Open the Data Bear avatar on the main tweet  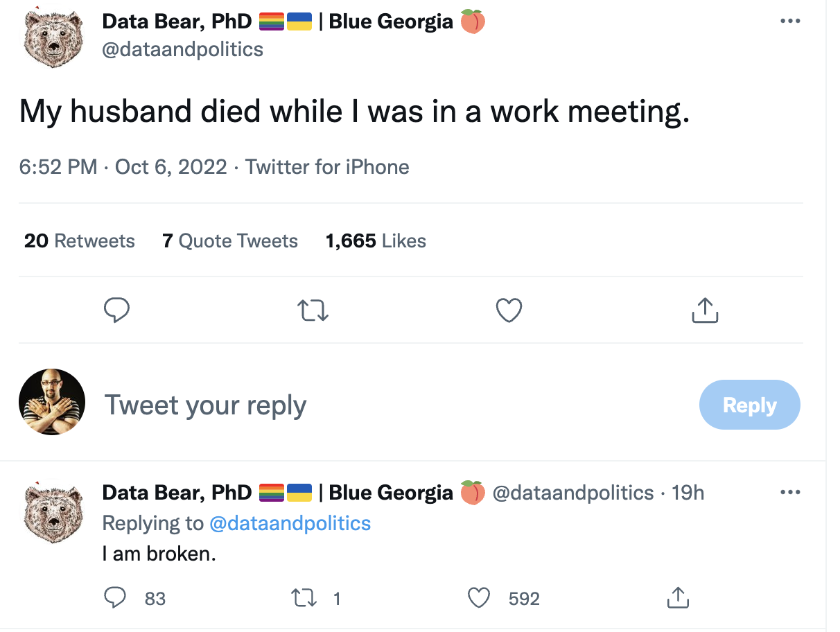pyautogui.click(x=53, y=38)
